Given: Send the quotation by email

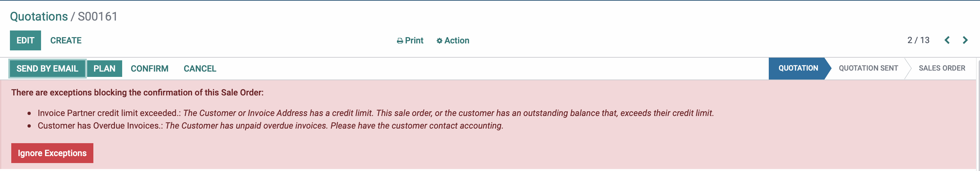Looking at the screenshot, I should point(48,69).
